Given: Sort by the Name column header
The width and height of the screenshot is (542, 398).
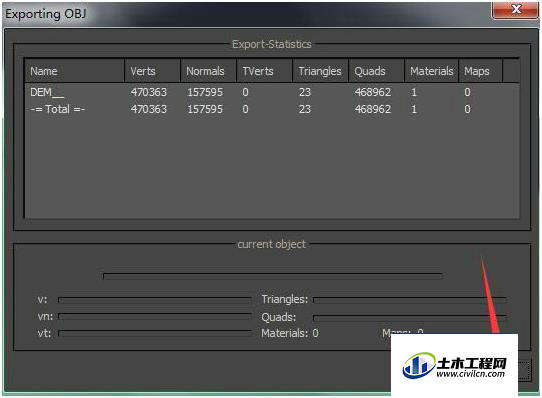Looking at the screenshot, I should tap(75, 71).
